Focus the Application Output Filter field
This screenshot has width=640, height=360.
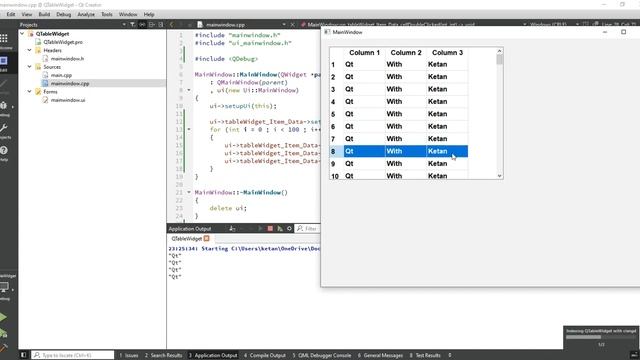click(308, 229)
